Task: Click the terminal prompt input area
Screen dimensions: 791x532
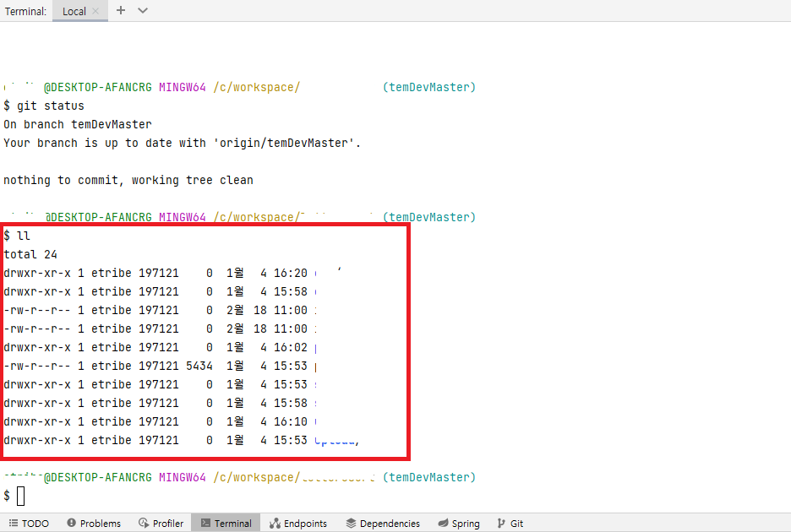Action: coord(20,496)
